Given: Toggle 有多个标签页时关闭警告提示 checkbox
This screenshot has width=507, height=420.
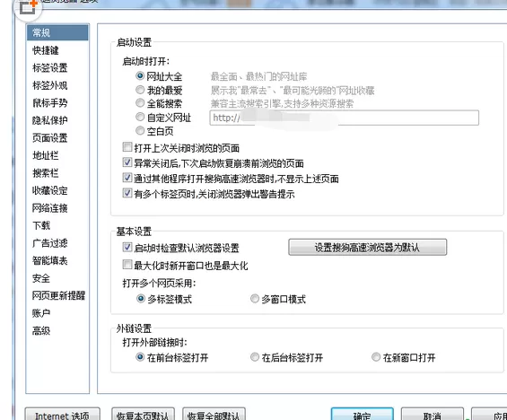Looking at the screenshot, I should click(127, 193).
